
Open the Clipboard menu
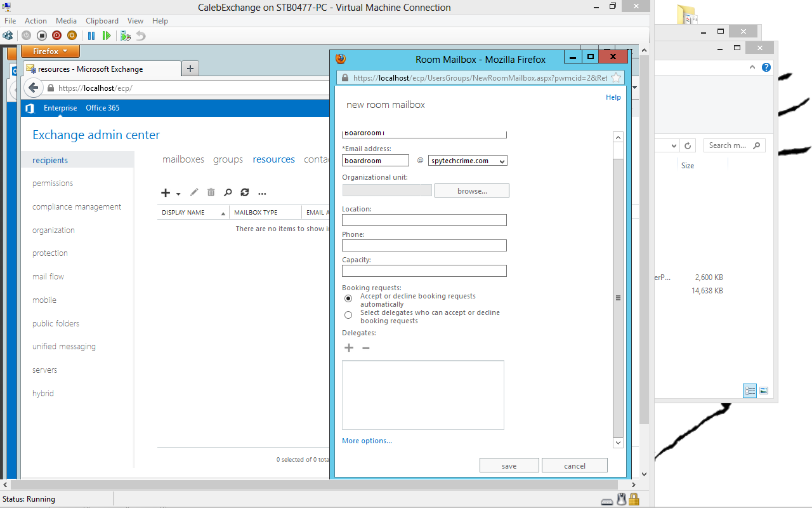click(x=102, y=21)
